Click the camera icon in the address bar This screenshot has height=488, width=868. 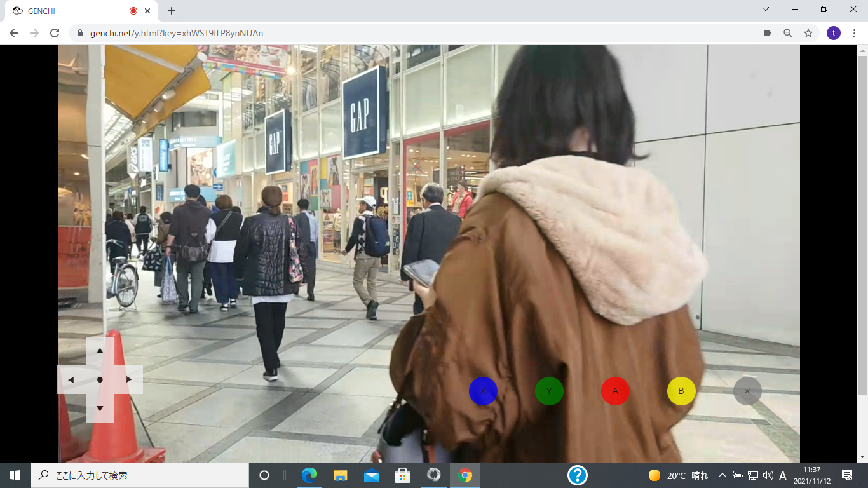click(768, 33)
